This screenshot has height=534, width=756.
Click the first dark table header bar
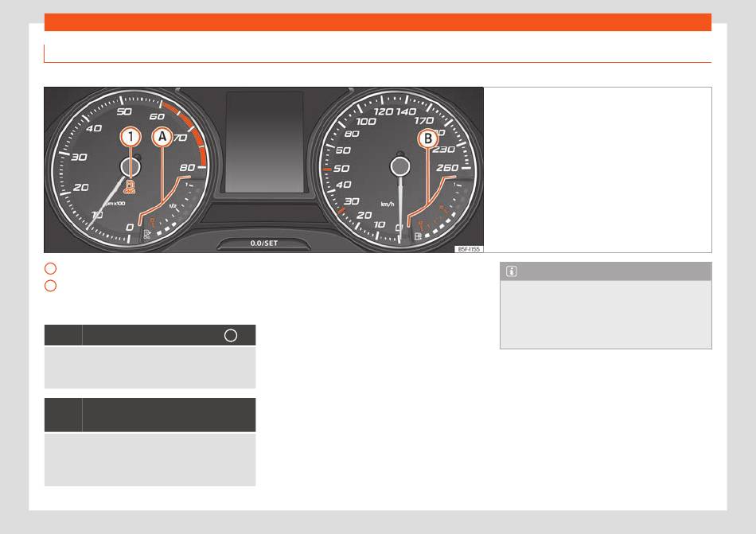click(x=150, y=335)
